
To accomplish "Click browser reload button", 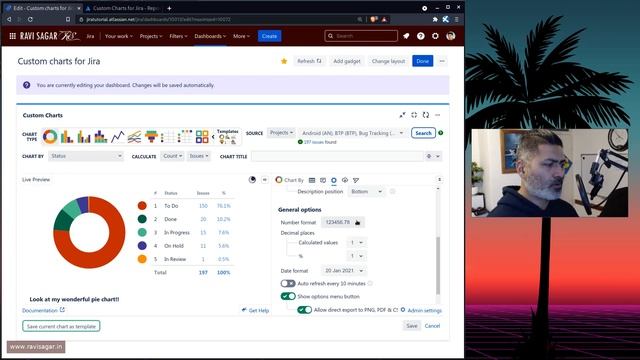I will 30,19.
